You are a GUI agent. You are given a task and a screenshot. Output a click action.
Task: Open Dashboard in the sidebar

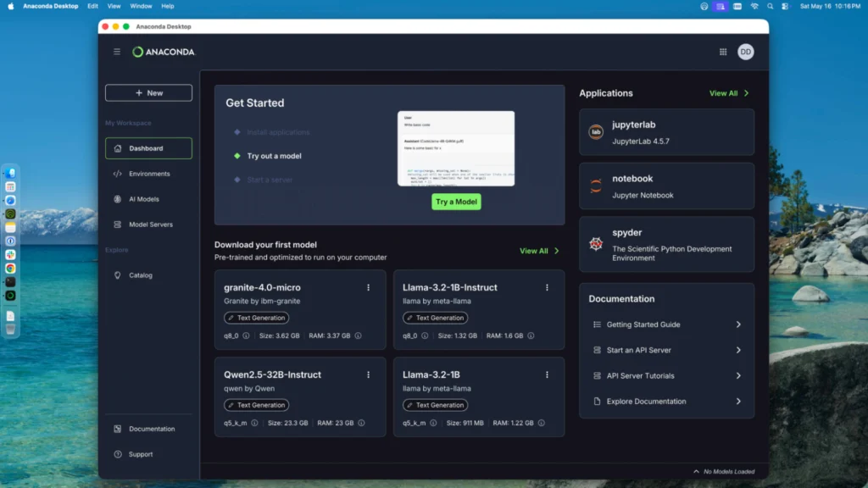(148, 148)
